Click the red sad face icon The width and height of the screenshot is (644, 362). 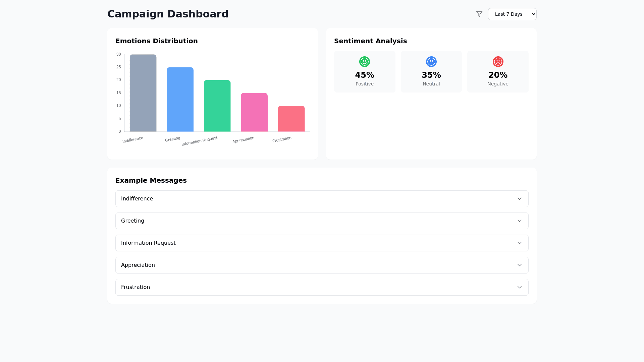(498, 62)
